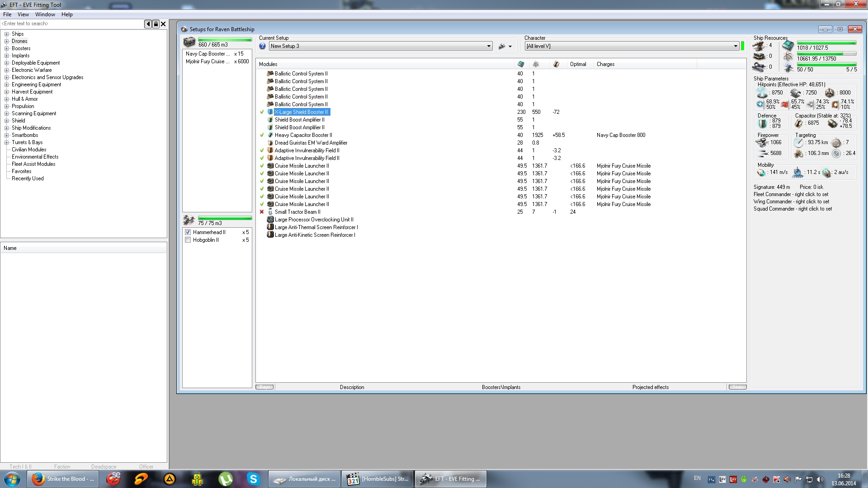Click the Defence shield icon
868x488 pixels.
coord(763,123)
